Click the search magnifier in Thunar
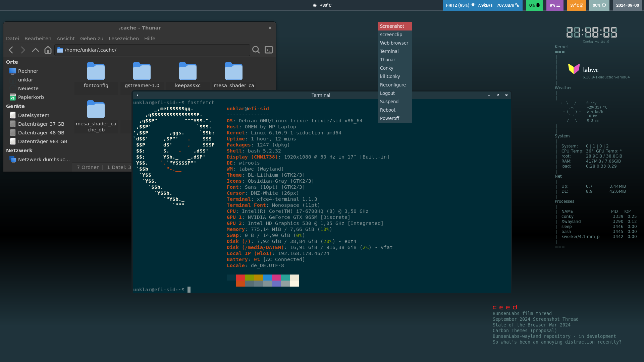This screenshot has height=362, width=644. point(256,50)
